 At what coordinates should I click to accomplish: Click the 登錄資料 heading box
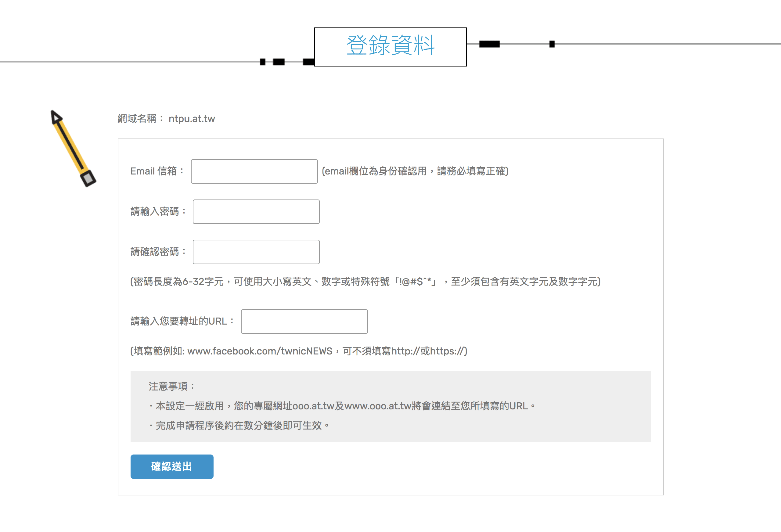[x=390, y=47]
